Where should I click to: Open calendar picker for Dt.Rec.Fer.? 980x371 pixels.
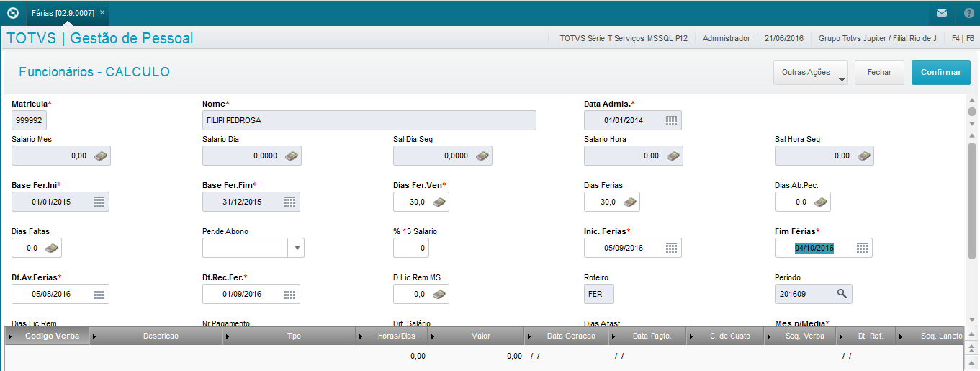click(x=290, y=294)
